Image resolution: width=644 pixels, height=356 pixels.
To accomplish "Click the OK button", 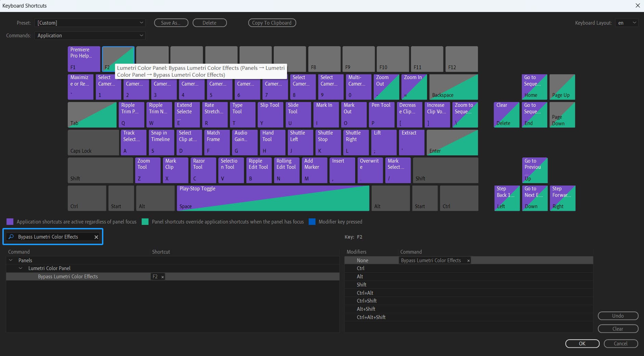I will (582, 343).
